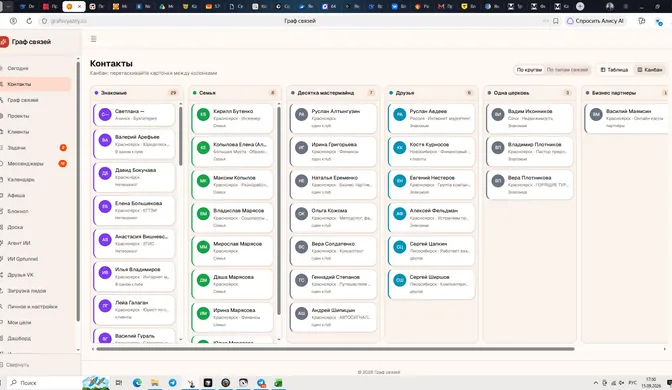Open Telegram from the taskbar

[x=172, y=383]
